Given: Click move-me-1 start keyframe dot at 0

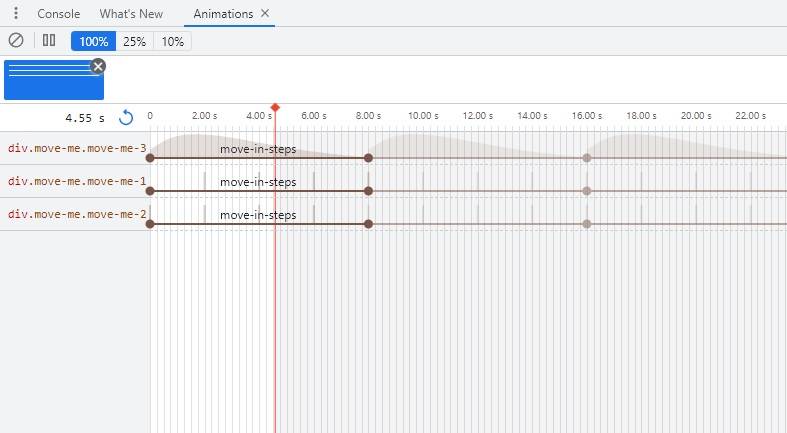Looking at the screenshot, I should point(150,191).
